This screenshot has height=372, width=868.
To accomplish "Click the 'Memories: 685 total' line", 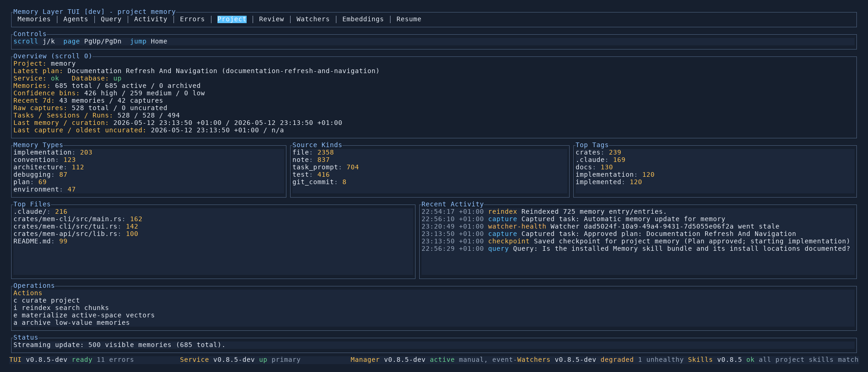I will point(107,86).
